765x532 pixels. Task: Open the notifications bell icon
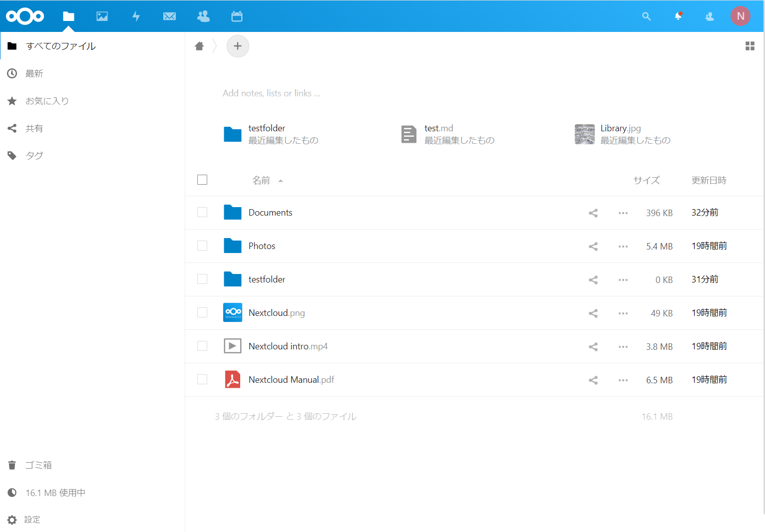tap(678, 16)
